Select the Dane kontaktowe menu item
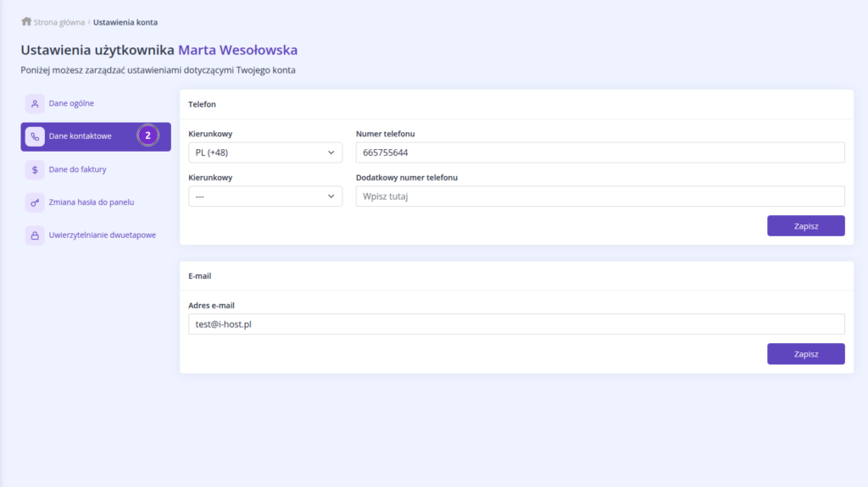This screenshot has width=868, height=487. pos(81,136)
